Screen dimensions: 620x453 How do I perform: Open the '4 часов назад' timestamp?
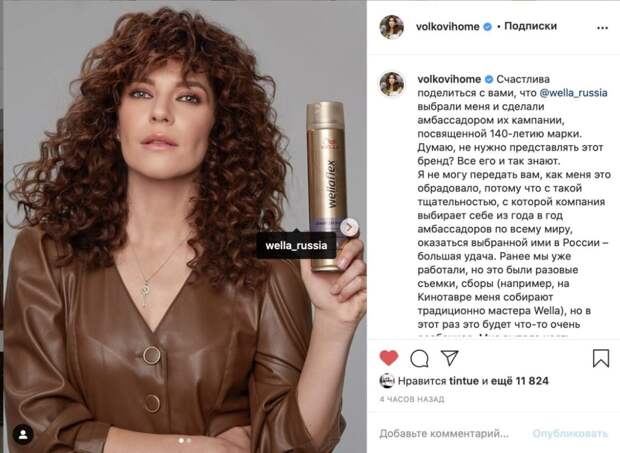coord(412,399)
